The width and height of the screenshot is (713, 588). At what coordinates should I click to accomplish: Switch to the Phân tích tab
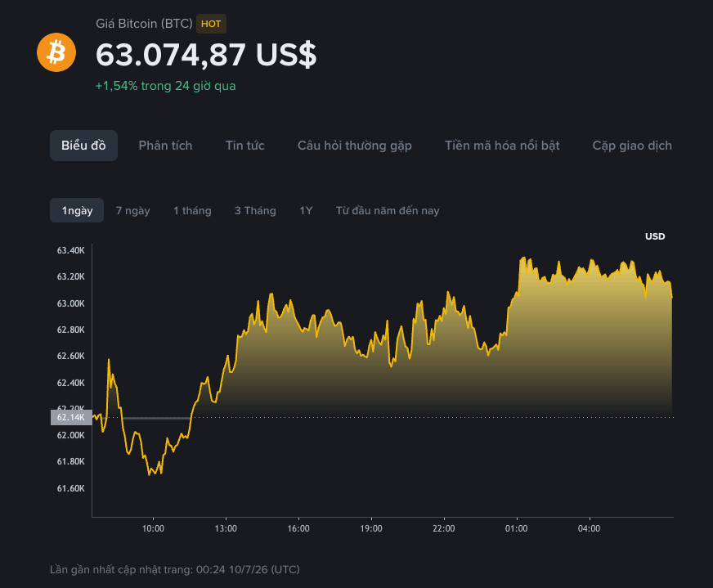pyautogui.click(x=165, y=146)
